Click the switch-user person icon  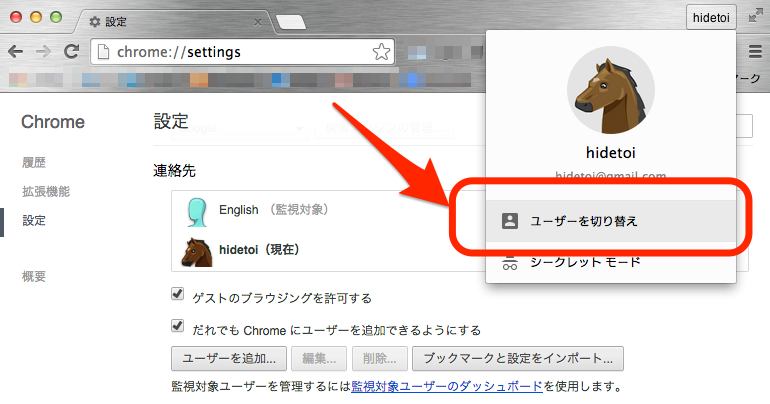click(510, 221)
